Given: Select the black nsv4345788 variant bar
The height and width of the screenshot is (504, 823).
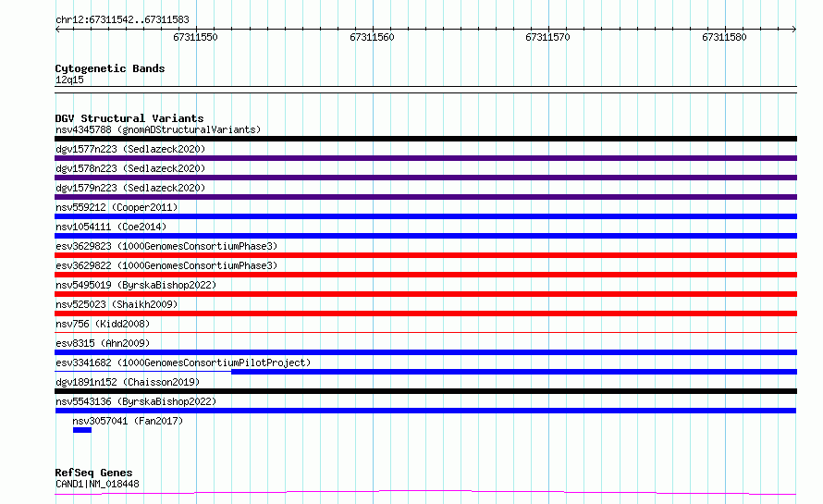Looking at the screenshot, I should pos(425,139).
